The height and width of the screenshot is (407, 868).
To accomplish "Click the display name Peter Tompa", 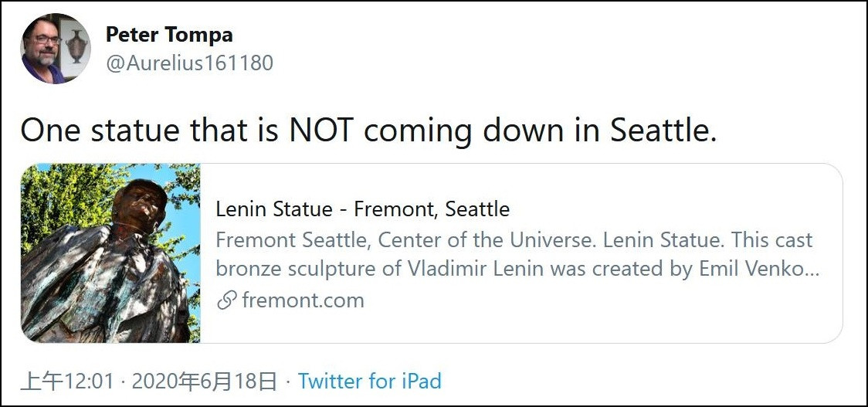I will (x=169, y=35).
